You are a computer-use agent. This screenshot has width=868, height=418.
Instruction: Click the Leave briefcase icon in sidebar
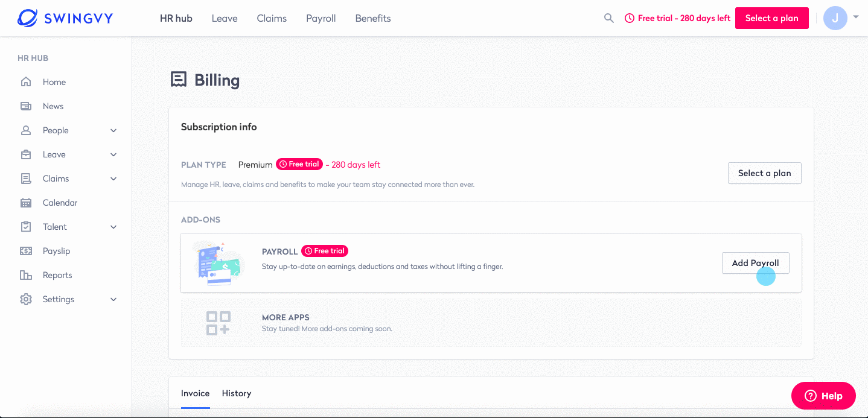tap(26, 154)
